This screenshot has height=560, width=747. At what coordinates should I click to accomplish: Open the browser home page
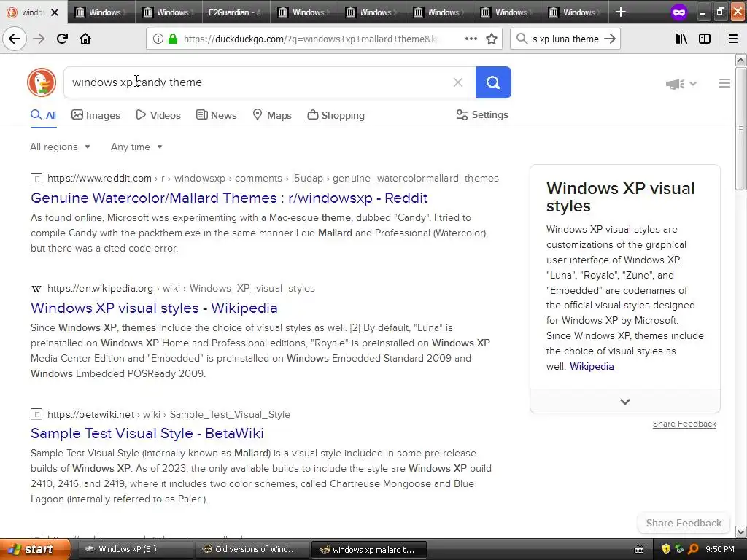[x=85, y=39]
